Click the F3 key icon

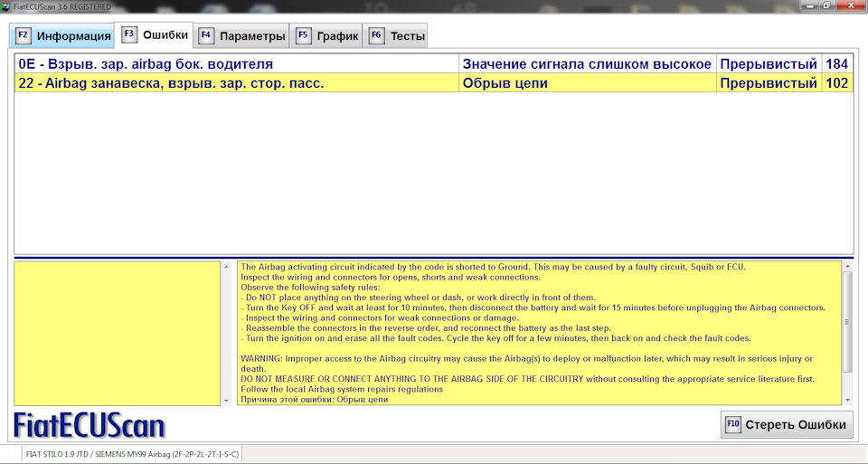tap(129, 34)
